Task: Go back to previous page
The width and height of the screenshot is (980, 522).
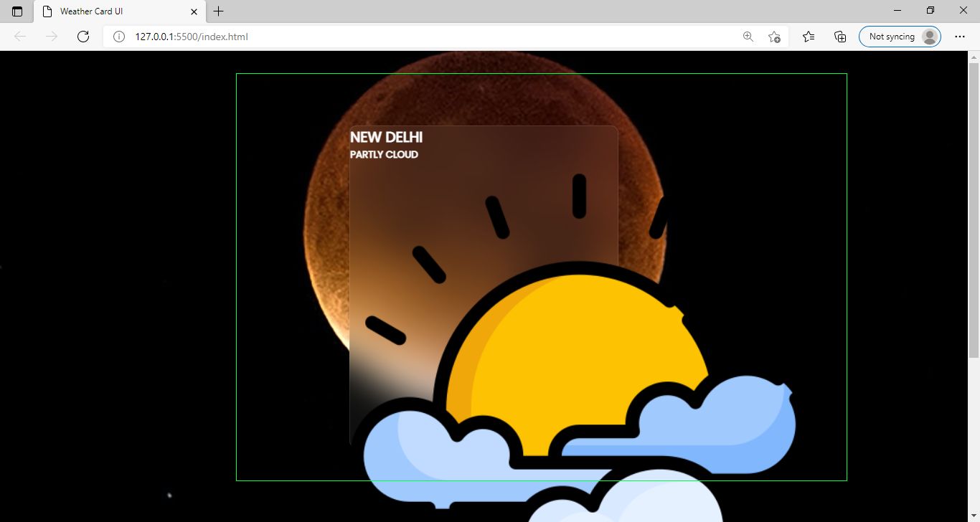Action: (20, 37)
